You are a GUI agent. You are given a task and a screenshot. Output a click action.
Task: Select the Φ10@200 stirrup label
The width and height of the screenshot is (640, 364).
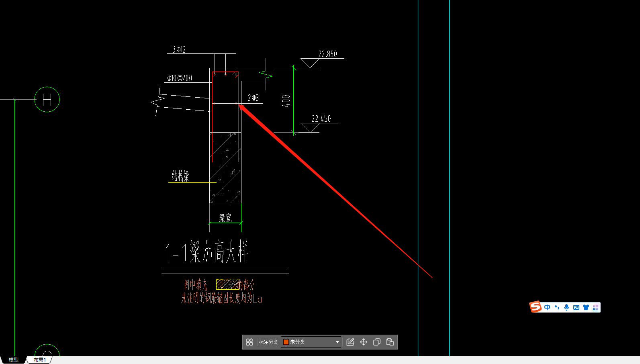(x=180, y=78)
